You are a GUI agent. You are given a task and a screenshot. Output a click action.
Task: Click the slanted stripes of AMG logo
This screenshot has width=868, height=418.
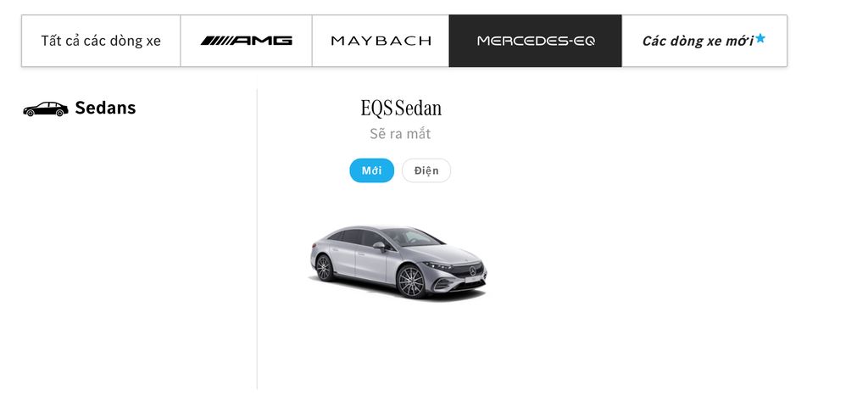pyautogui.click(x=216, y=41)
